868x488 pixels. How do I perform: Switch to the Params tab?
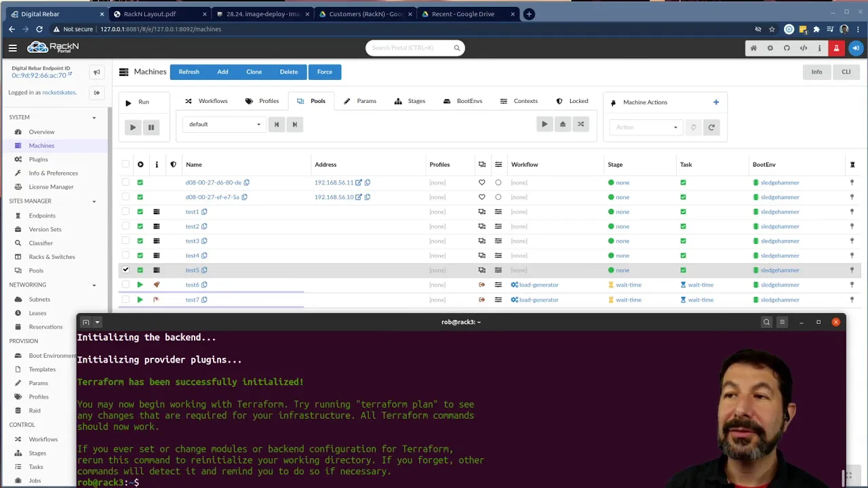click(359, 101)
